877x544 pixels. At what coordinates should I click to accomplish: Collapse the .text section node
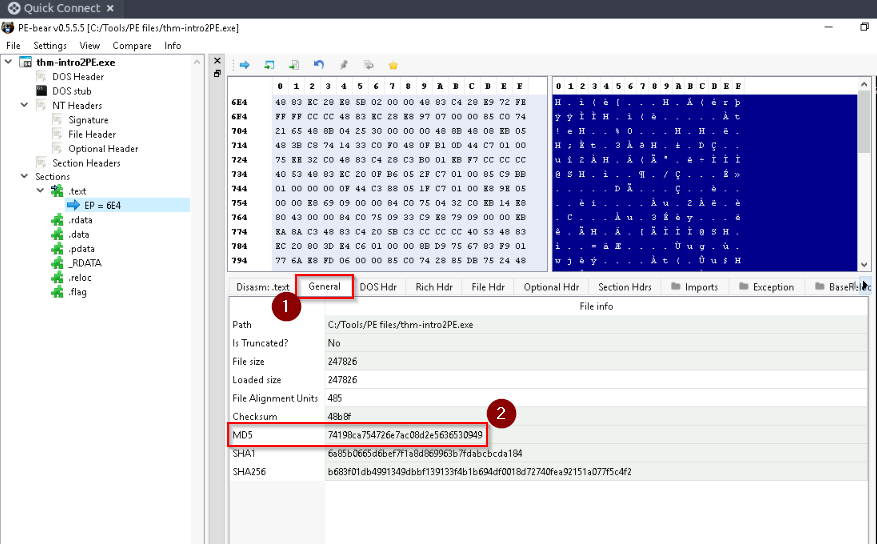coord(40,190)
